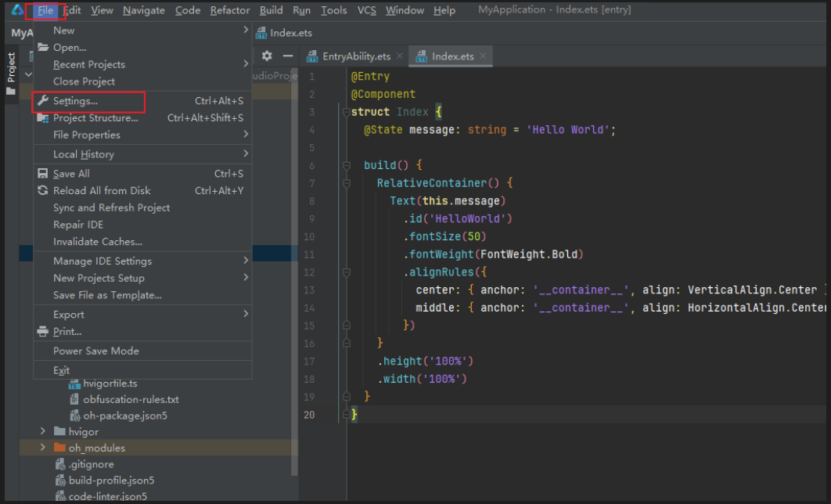Open the Edit menu
Viewport: 831px width, 504px height.
[x=72, y=11]
